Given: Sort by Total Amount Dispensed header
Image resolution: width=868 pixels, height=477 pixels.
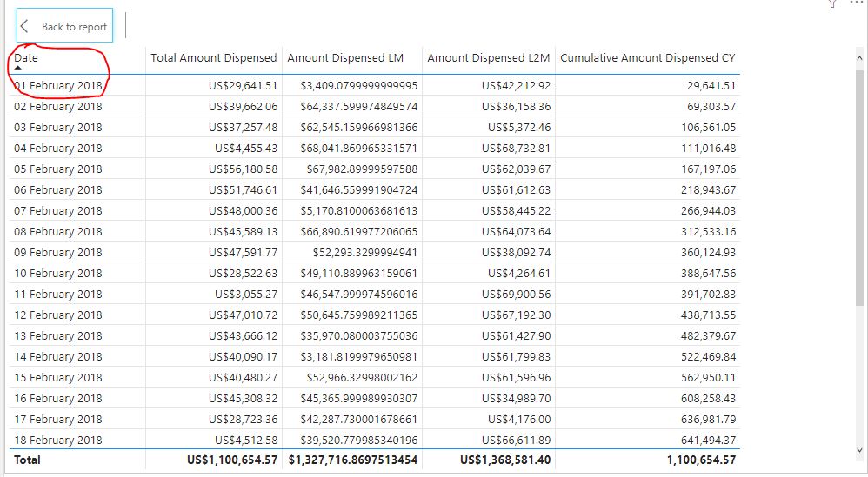Looking at the screenshot, I should pos(214,57).
